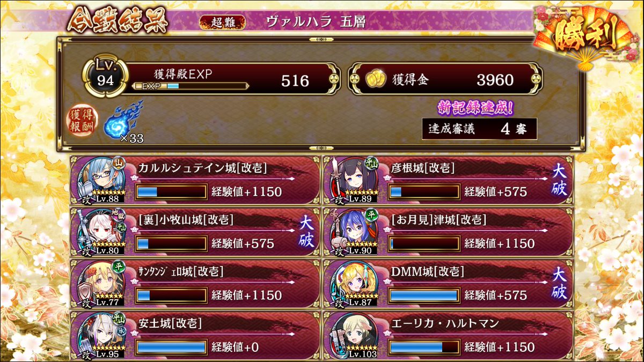
Task: Select the サンタンジェロ城 character portrait
Action: pos(102,283)
